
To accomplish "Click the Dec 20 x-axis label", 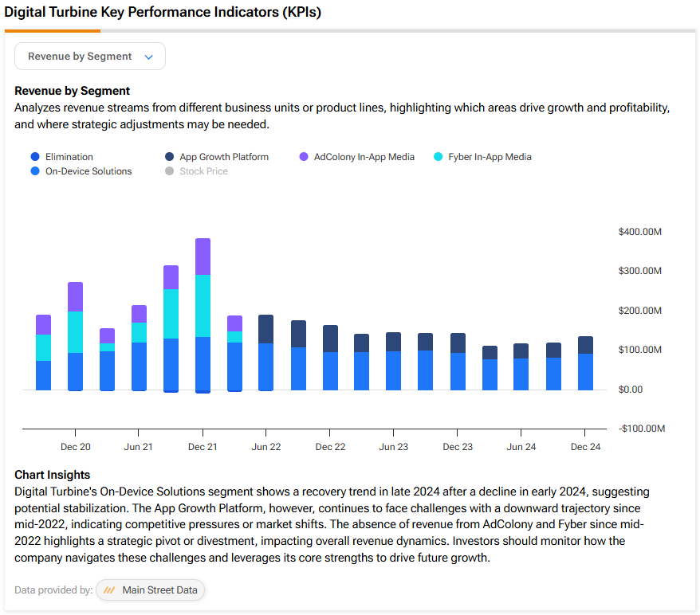I will pyautogui.click(x=76, y=447).
